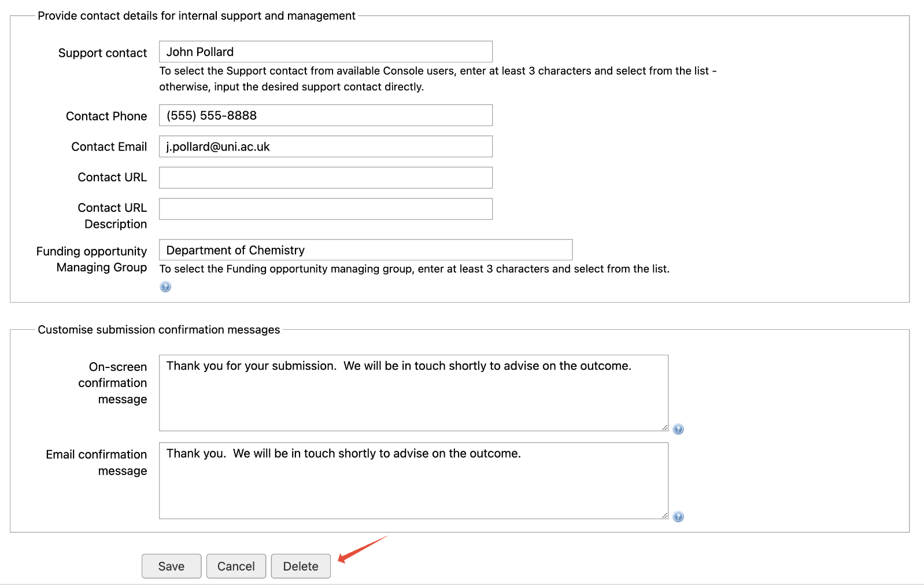Focus the empty Contact URL Description field
The image size is (924, 585).
click(326, 209)
